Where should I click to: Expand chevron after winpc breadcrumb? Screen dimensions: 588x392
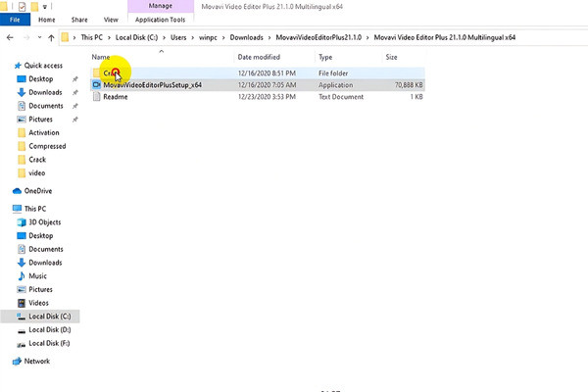(x=223, y=37)
